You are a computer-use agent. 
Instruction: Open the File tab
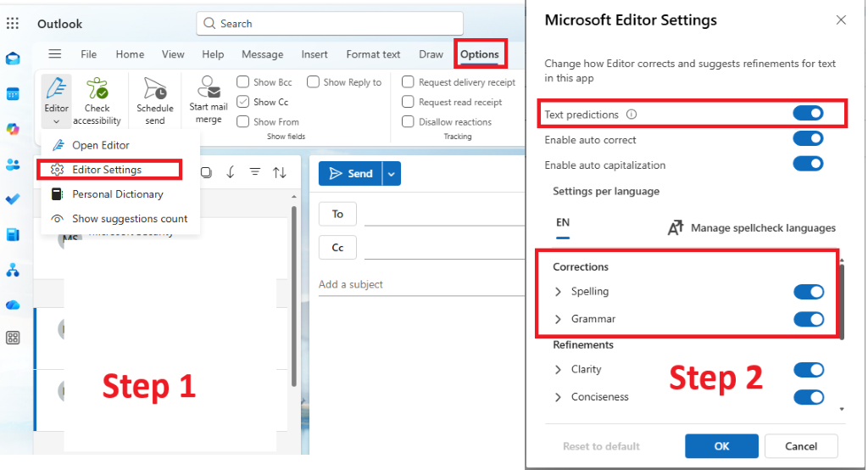[x=88, y=54]
